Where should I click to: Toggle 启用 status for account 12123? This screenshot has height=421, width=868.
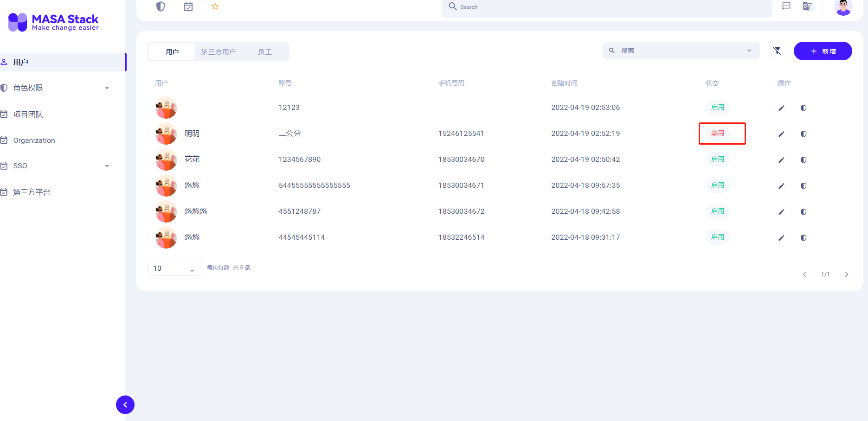pyautogui.click(x=717, y=107)
